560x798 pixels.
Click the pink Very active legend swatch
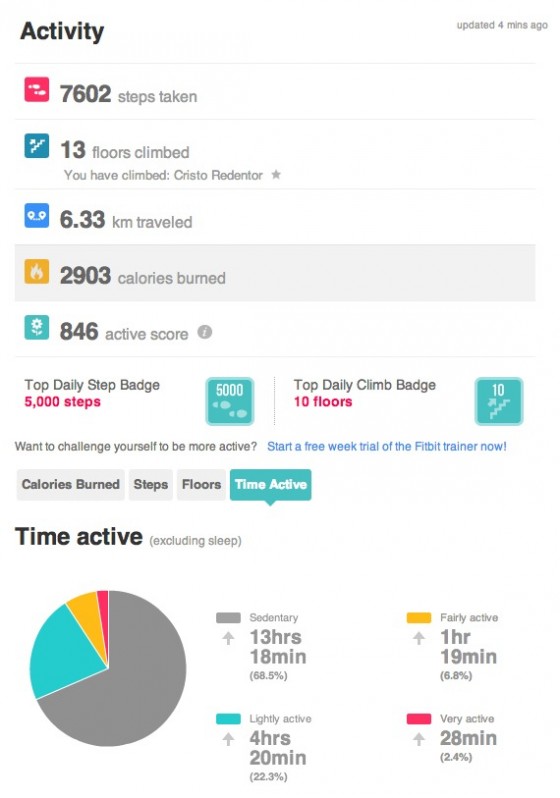point(419,719)
